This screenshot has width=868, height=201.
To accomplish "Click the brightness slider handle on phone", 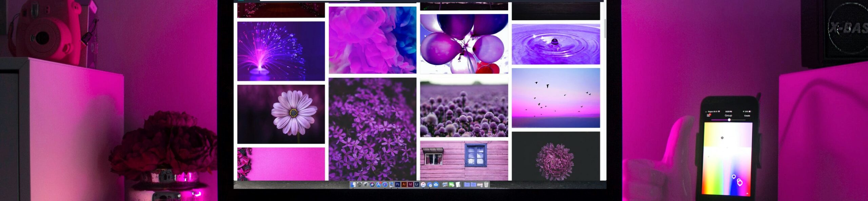I will (x=729, y=120).
